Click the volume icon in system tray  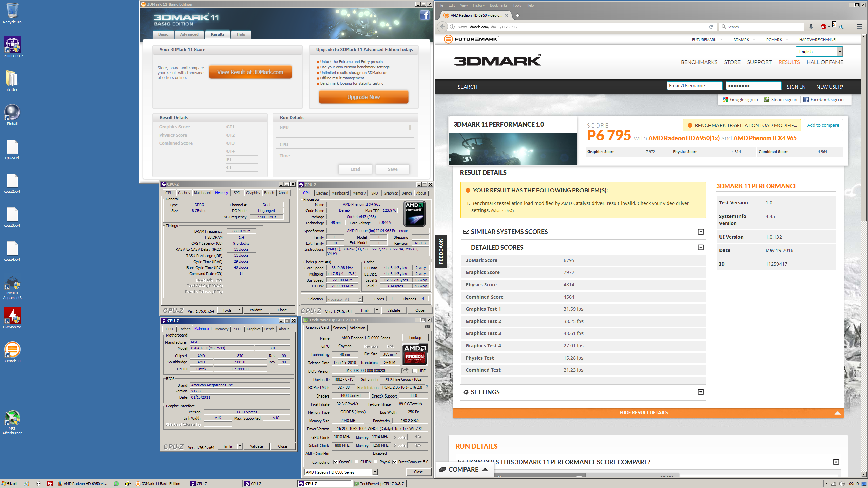click(x=842, y=484)
